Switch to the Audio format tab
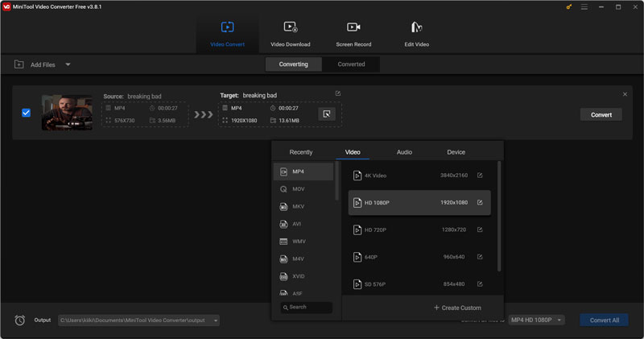The width and height of the screenshot is (644, 339). tap(404, 152)
